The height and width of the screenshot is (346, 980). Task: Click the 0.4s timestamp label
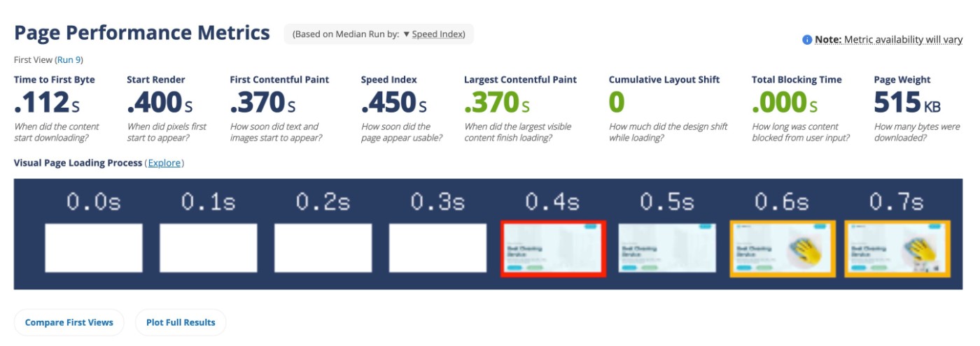[552, 202]
